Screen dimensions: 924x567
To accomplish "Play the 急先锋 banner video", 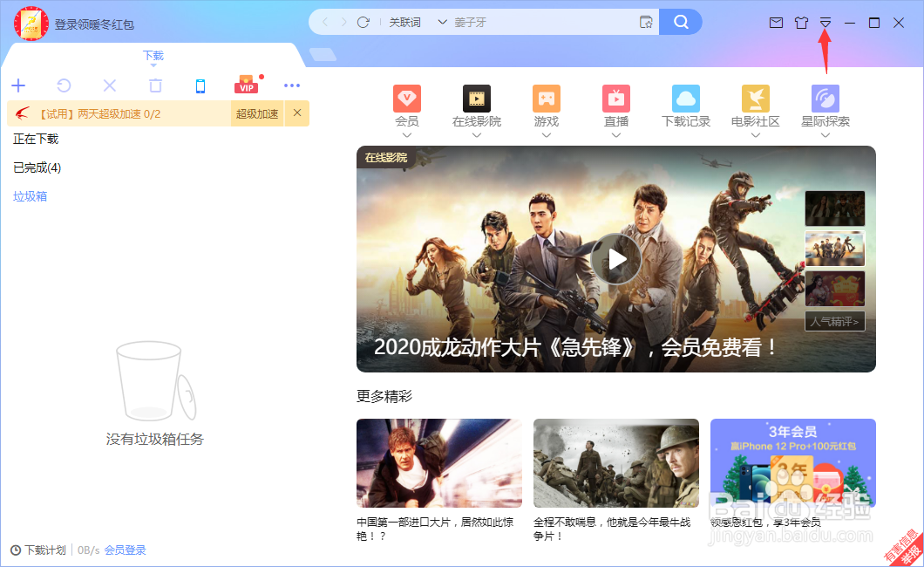I will coord(616,259).
